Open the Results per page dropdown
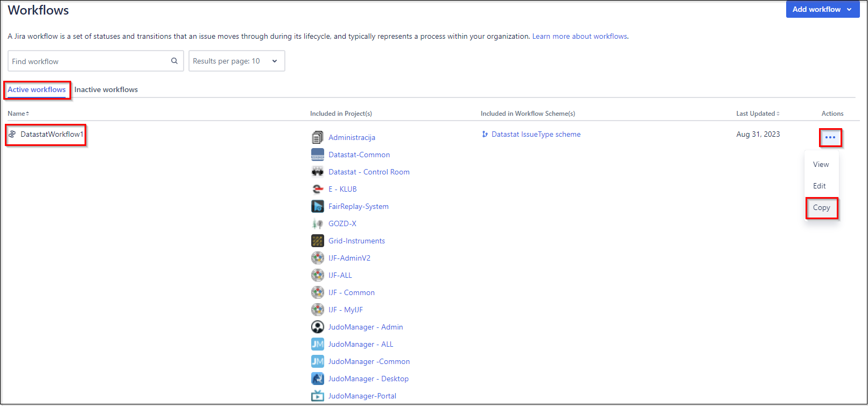The height and width of the screenshot is (406, 868). point(236,61)
